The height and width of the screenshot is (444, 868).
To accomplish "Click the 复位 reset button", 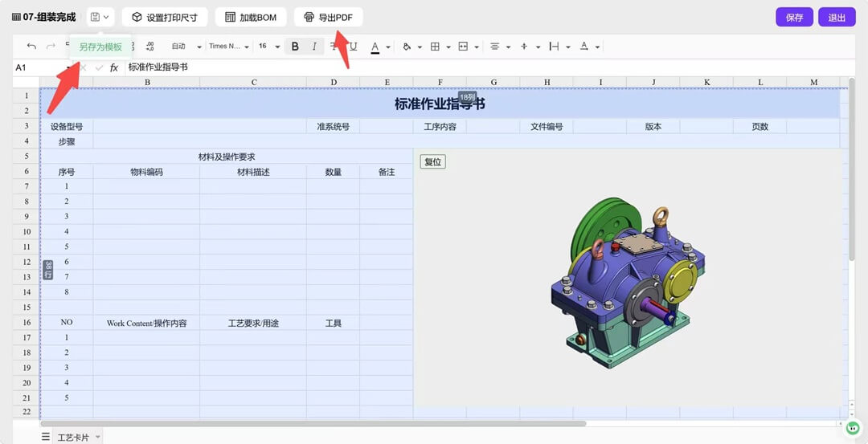I will [x=433, y=162].
